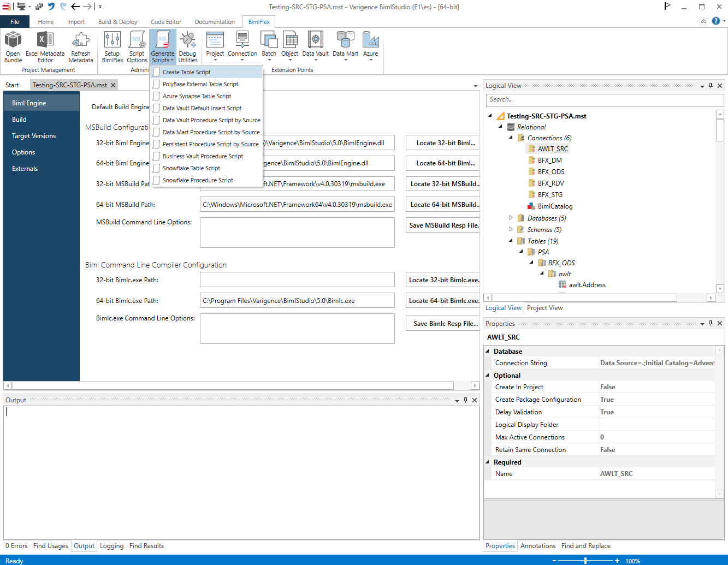Viewport: 728px width, 565px height.
Task: Open the Script Options tool
Action: coord(137,46)
